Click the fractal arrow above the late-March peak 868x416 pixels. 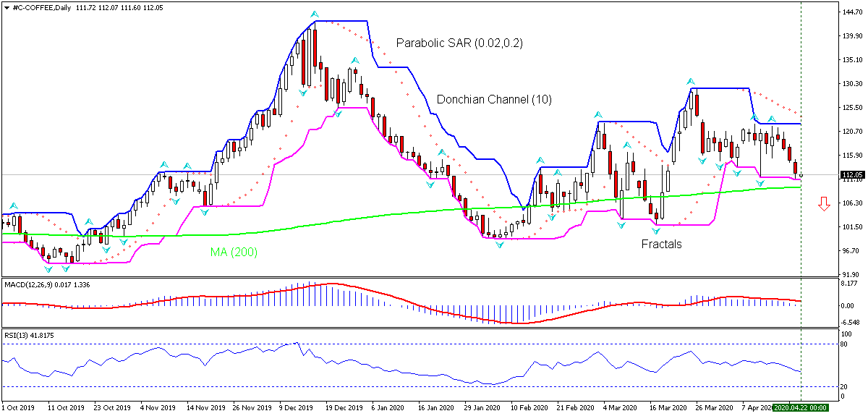(x=691, y=82)
